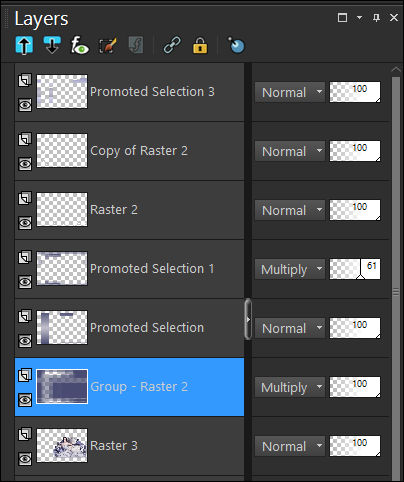Click the blue new layer icon
Screen dimensions: 404x482
pyautogui.click(x=236, y=45)
